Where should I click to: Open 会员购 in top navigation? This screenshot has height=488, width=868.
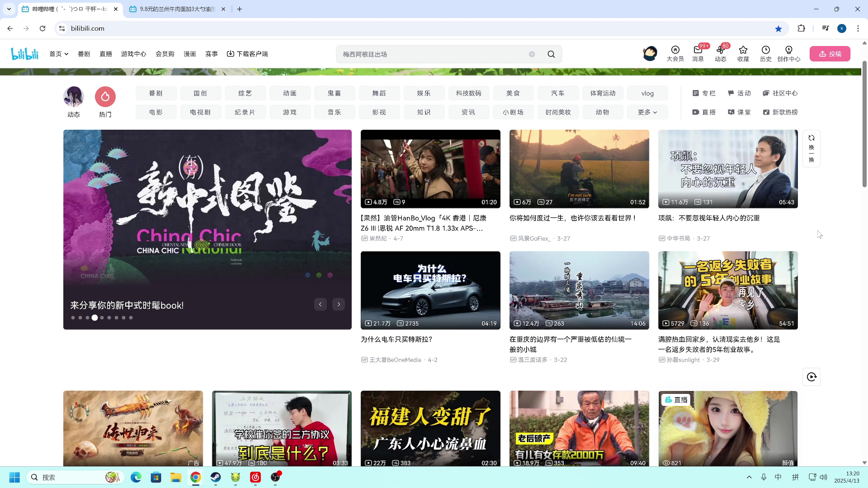click(x=165, y=54)
